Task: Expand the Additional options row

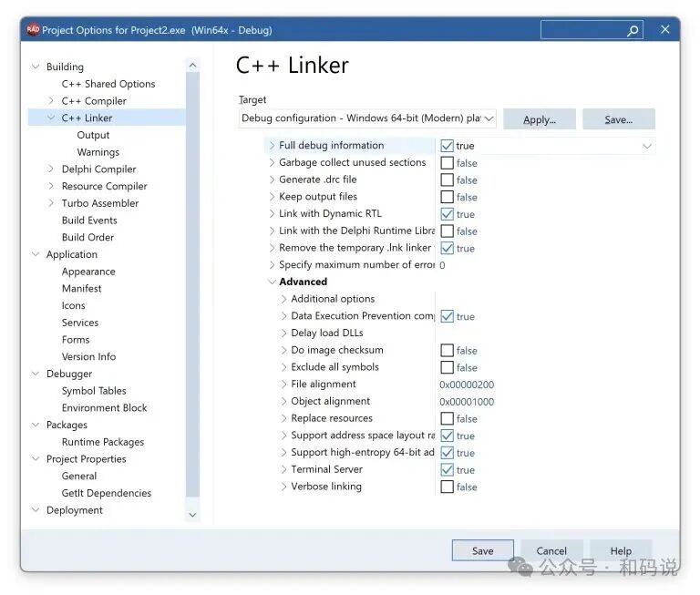Action: (283, 299)
